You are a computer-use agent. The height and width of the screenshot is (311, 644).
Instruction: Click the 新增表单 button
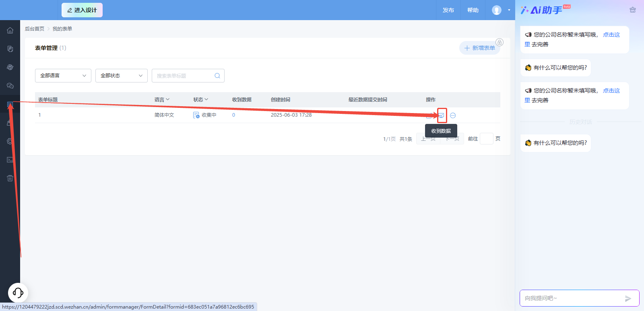point(480,48)
